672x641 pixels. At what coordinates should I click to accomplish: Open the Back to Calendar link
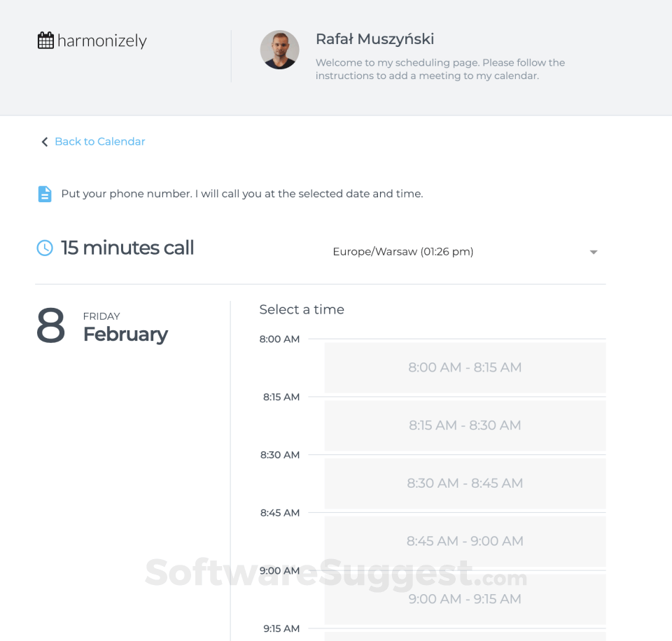point(99,141)
